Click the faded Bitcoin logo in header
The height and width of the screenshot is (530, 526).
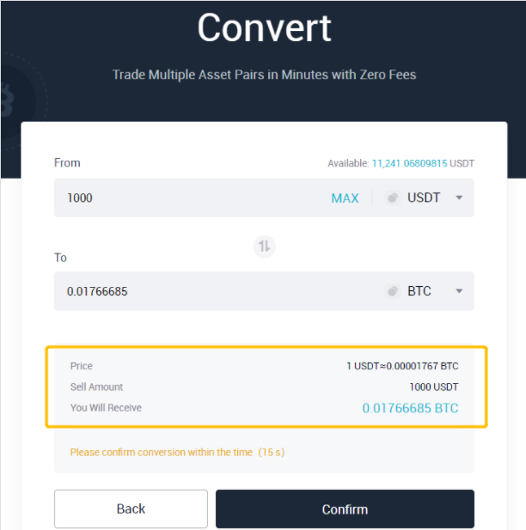(x=7, y=100)
